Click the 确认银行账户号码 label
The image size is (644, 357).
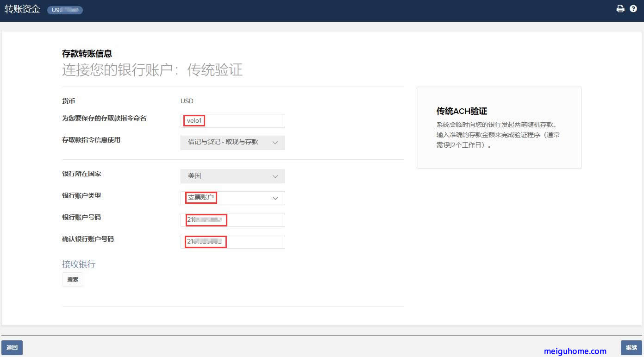pyautogui.click(x=88, y=239)
